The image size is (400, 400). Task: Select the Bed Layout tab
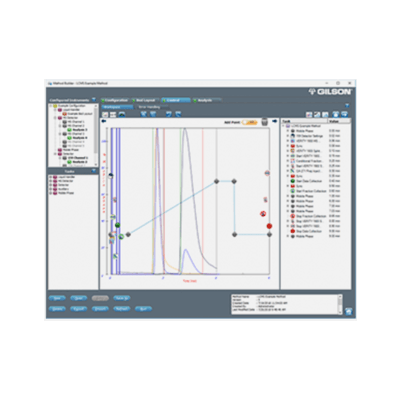145,100
